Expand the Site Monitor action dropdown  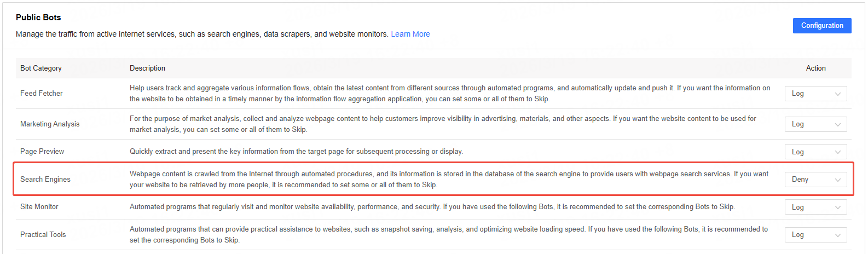[x=815, y=207]
